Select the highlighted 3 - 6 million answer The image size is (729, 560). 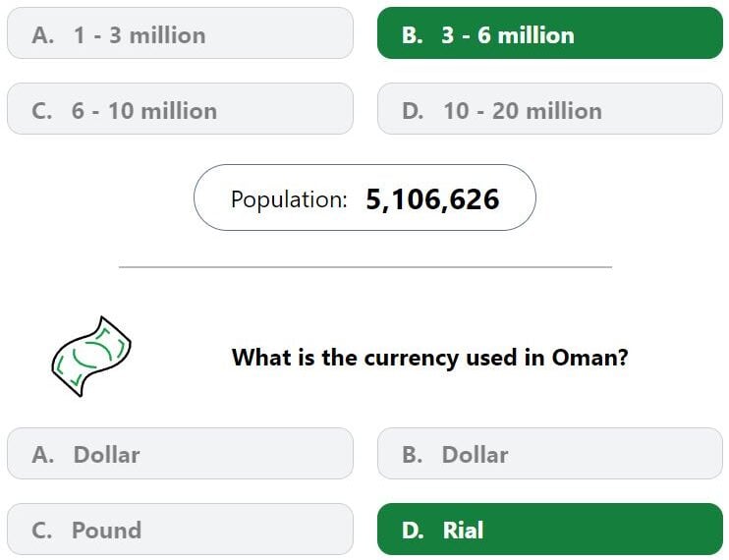(x=550, y=33)
